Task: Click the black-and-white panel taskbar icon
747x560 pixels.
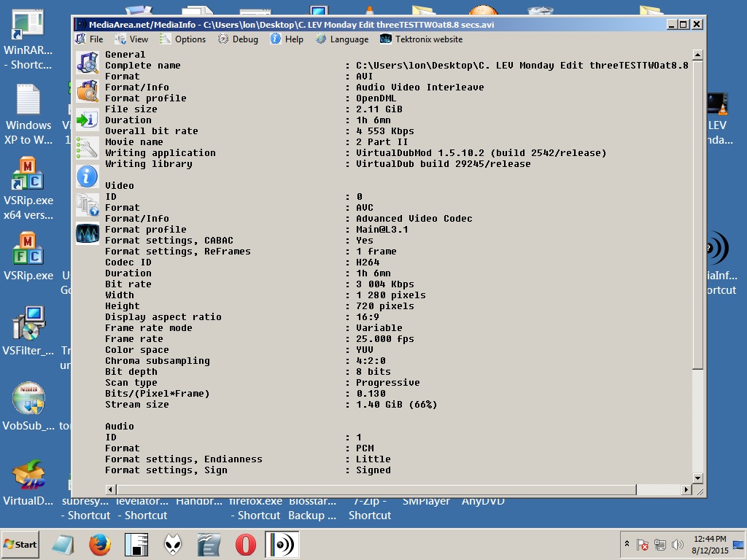Action: point(136,544)
